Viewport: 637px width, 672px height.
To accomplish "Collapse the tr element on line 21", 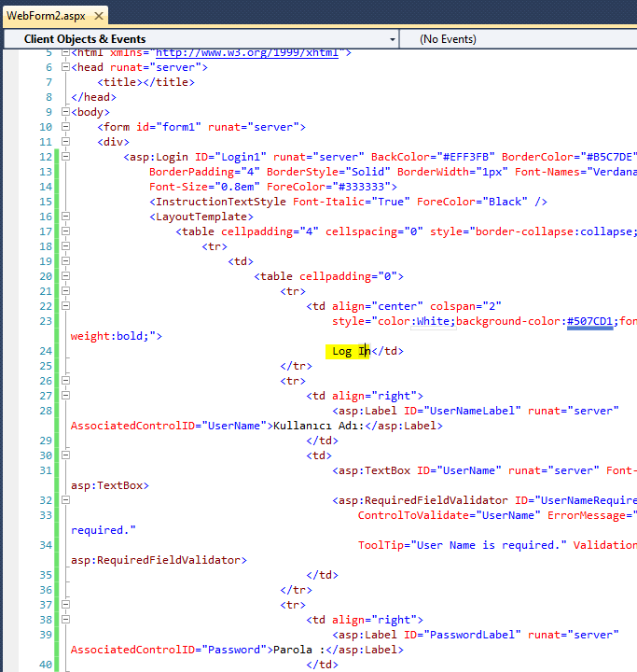I will [65, 290].
